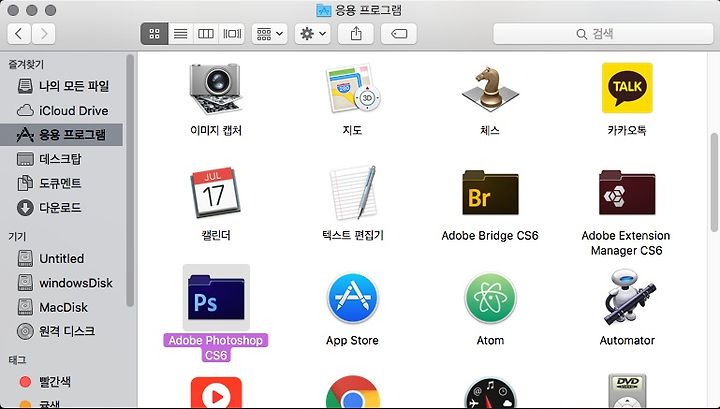
Task: Click the Favorites (즐겨찾기) sidebar header
Action: [26, 65]
